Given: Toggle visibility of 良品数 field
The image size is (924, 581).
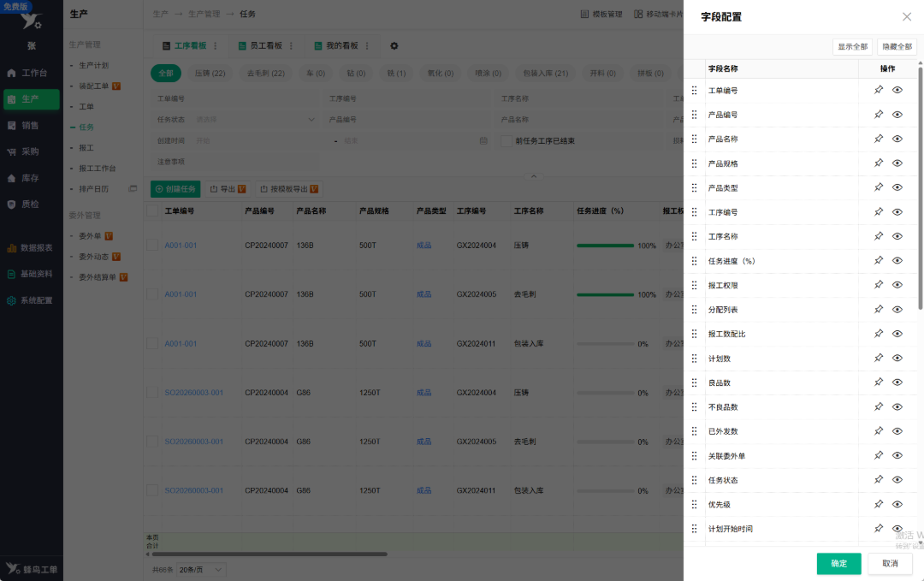Looking at the screenshot, I should [897, 382].
